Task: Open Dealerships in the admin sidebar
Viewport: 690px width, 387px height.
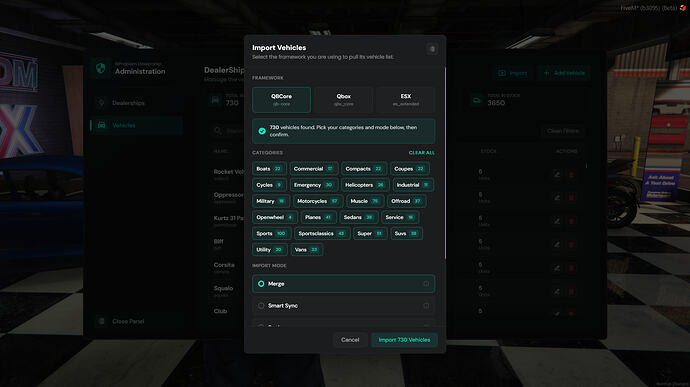Action: [x=136, y=103]
